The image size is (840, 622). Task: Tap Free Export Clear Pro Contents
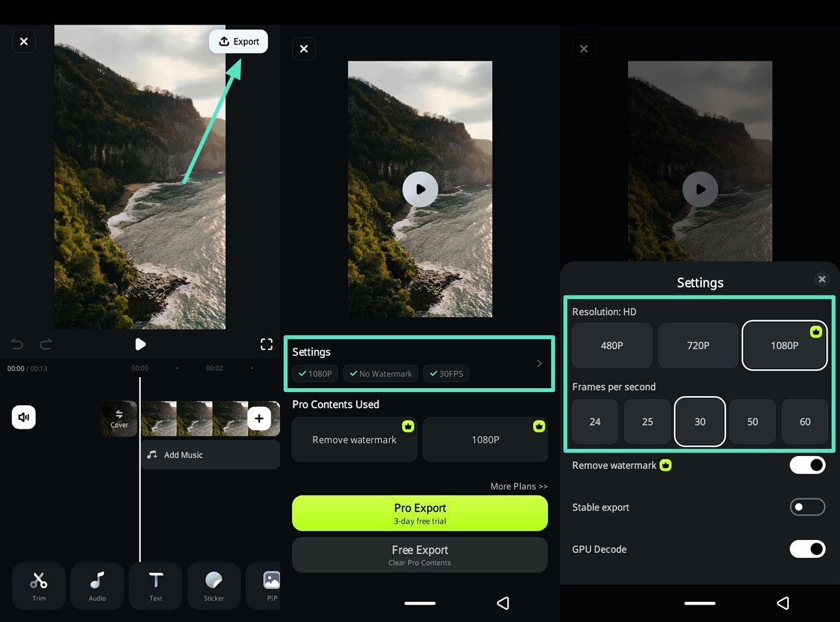coord(420,555)
